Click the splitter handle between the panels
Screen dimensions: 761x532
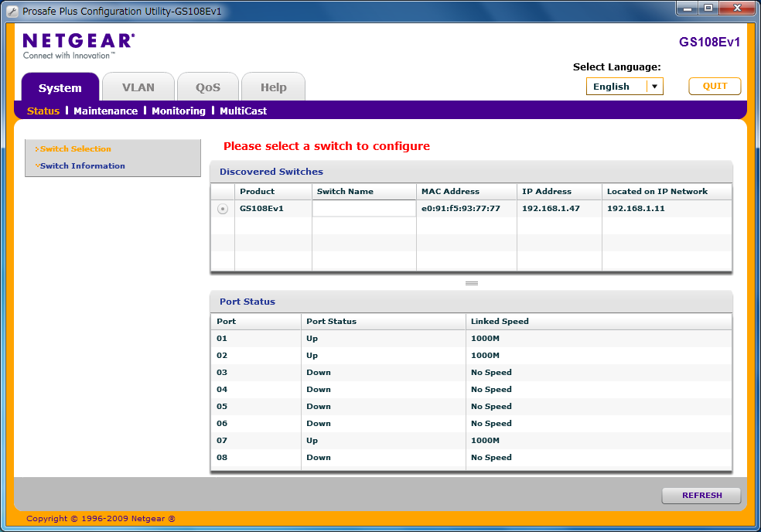pyautogui.click(x=472, y=283)
